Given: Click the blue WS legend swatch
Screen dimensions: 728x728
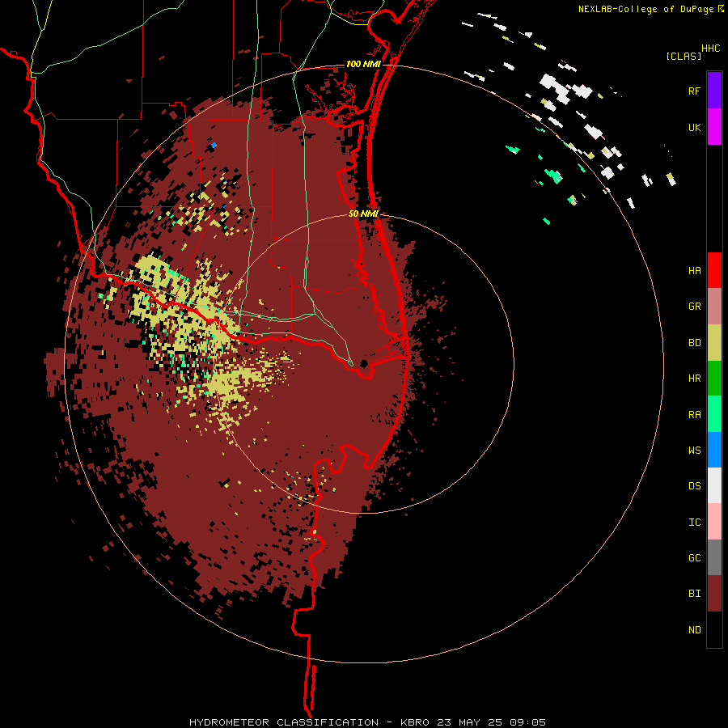Looking at the screenshot, I should 714,450.
